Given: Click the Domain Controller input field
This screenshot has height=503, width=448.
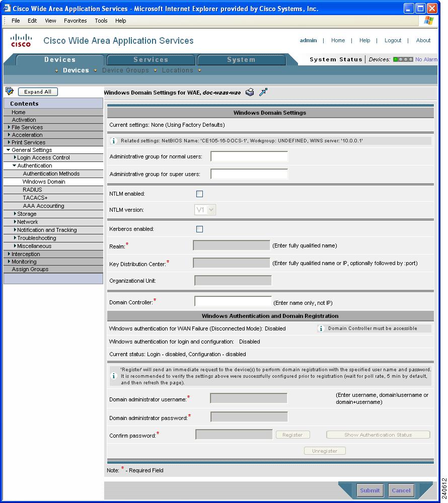Looking at the screenshot, I should point(233,301).
